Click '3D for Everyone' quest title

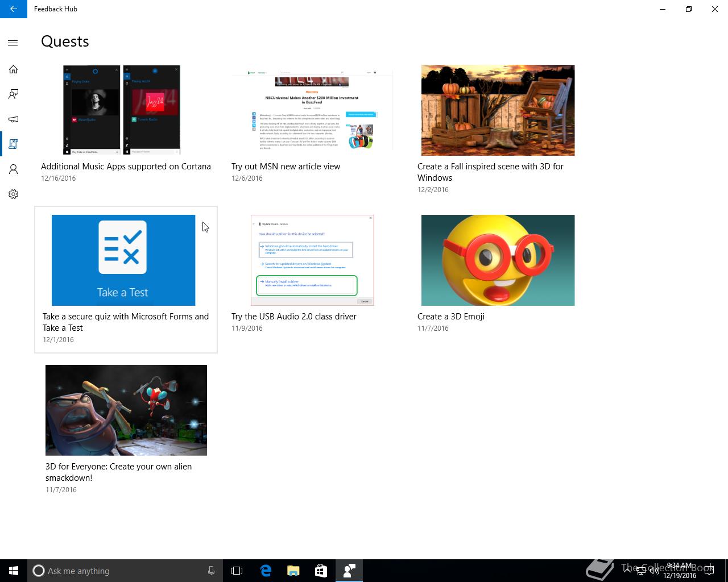[x=118, y=472]
